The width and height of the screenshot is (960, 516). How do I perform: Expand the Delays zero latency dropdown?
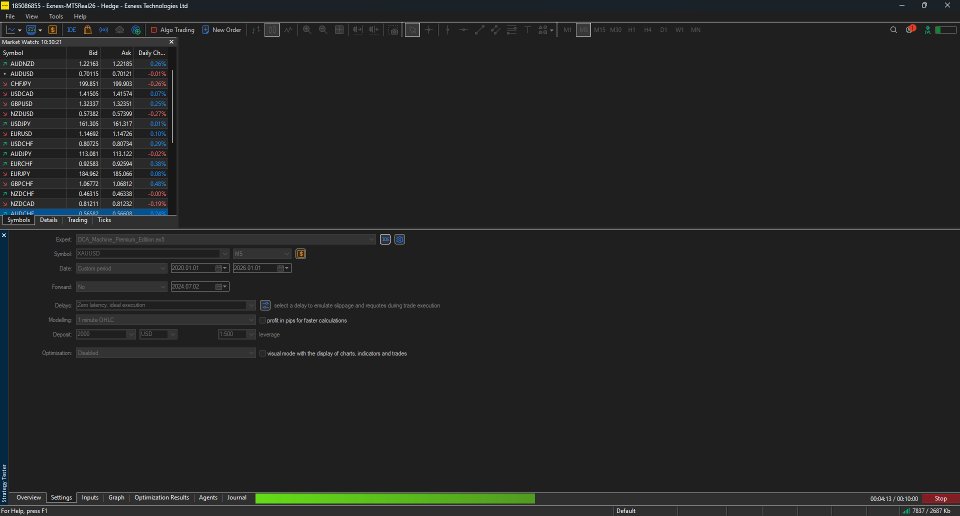[x=251, y=305]
